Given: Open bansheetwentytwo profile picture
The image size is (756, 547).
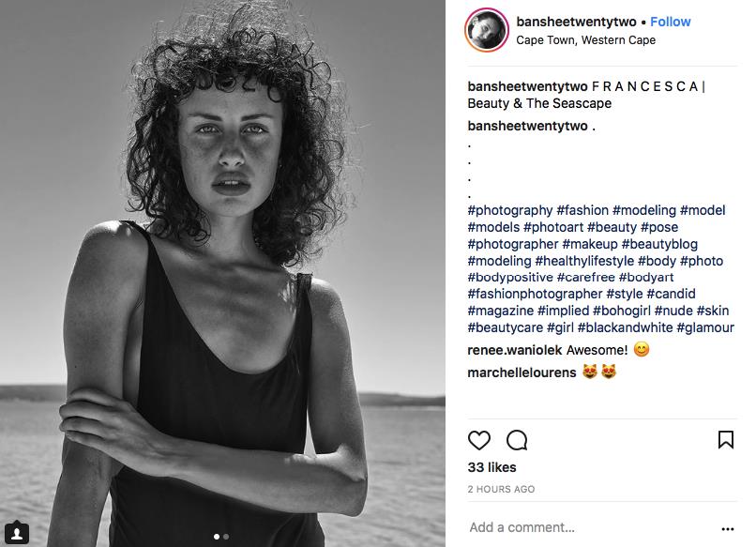Looking at the screenshot, I should 487,30.
